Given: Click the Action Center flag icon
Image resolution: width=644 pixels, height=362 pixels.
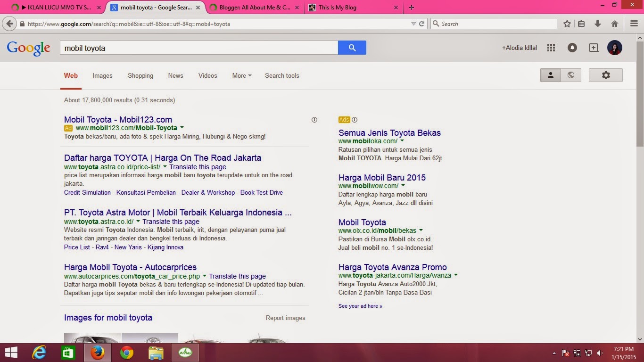Looking at the screenshot, I should tap(565, 353).
